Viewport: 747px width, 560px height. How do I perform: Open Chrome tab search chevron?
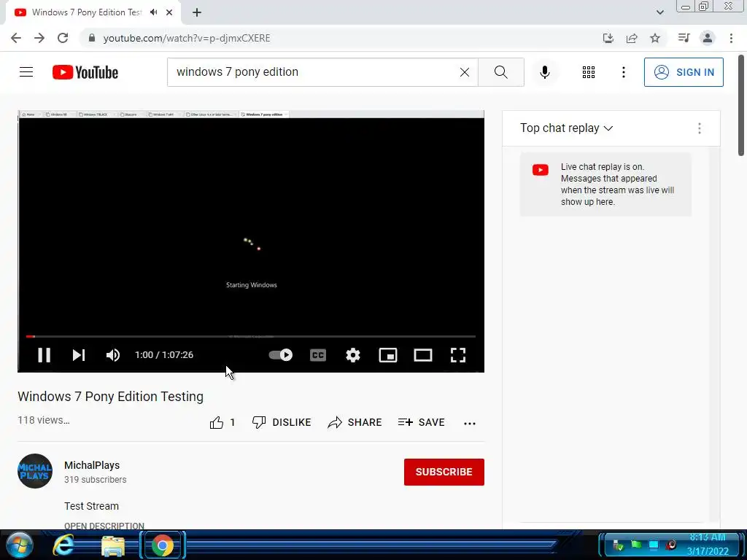[659, 12]
